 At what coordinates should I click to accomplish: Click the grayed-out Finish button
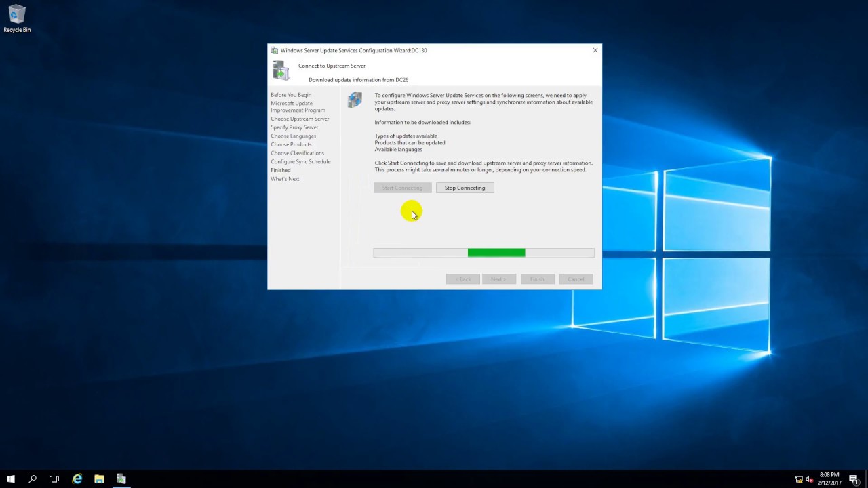coord(537,279)
